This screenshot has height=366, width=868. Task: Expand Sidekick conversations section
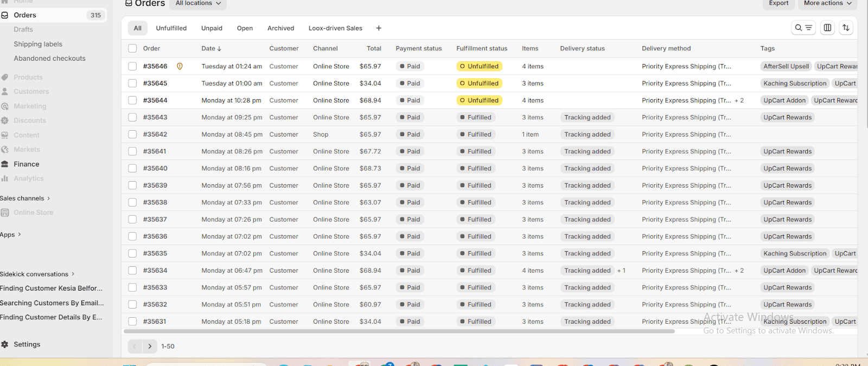pos(37,274)
